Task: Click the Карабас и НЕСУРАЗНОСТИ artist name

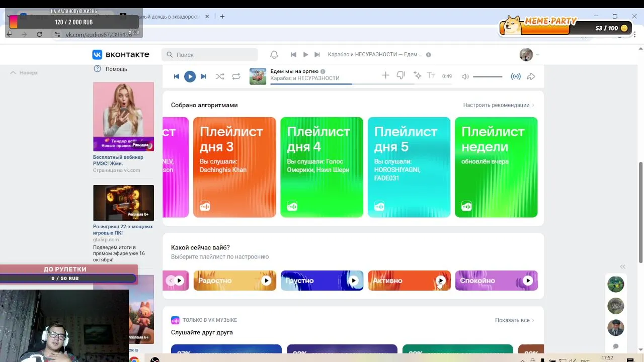Action: (305, 78)
